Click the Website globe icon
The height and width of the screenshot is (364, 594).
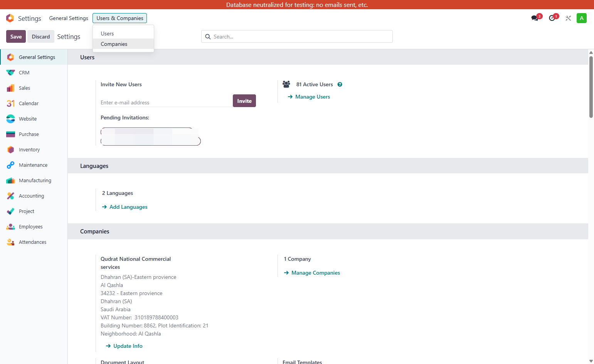click(11, 119)
